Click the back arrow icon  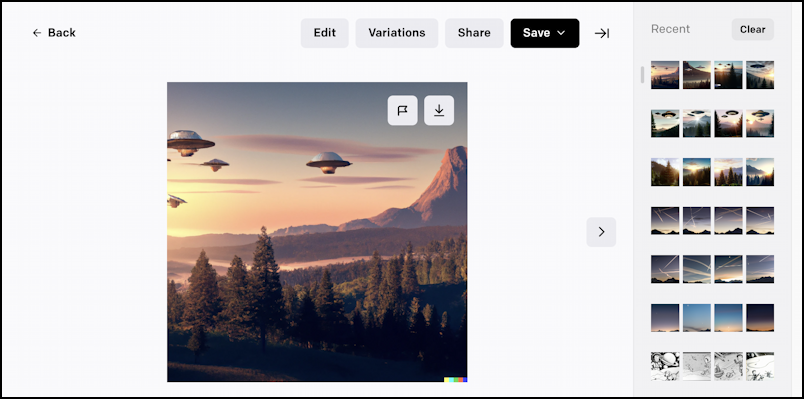[x=37, y=33]
